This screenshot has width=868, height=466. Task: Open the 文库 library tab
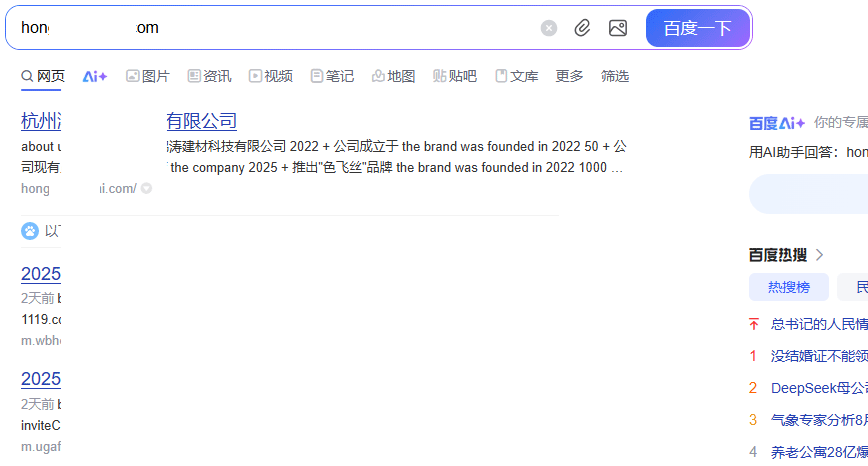pos(517,76)
